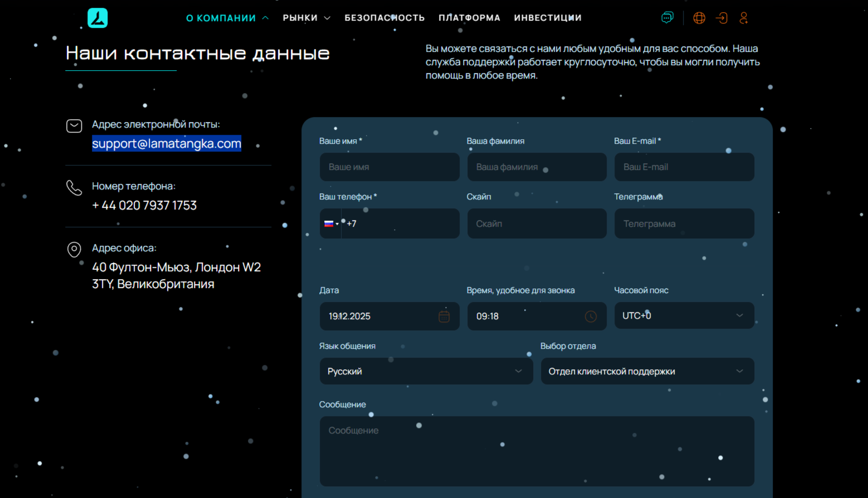
Task: Open the Язык общения dropdown
Action: pyautogui.click(x=426, y=372)
